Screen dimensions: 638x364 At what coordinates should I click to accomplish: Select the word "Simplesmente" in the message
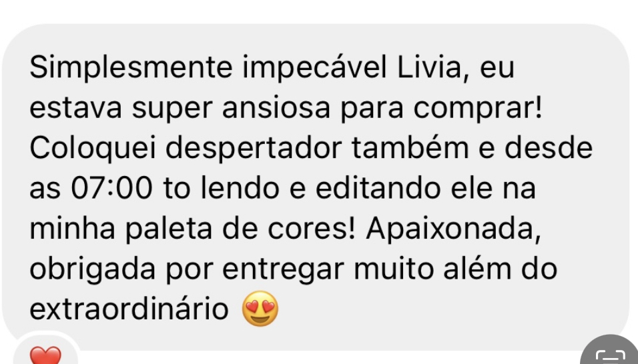(x=131, y=69)
